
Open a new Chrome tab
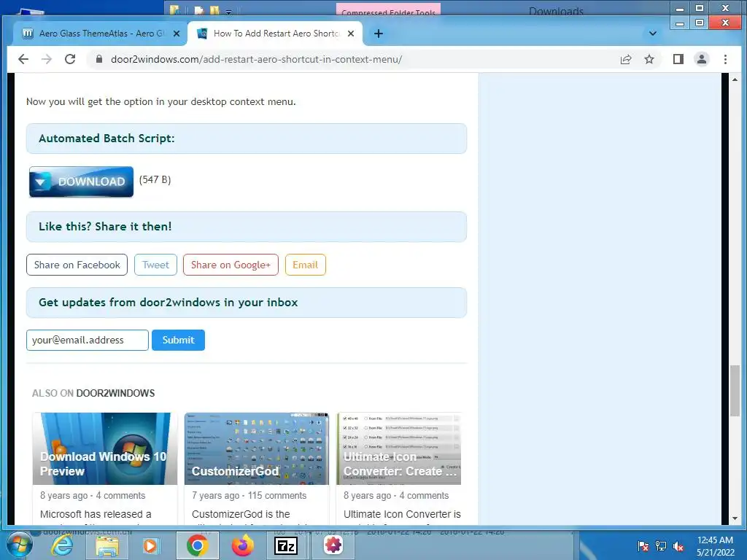[x=379, y=34]
